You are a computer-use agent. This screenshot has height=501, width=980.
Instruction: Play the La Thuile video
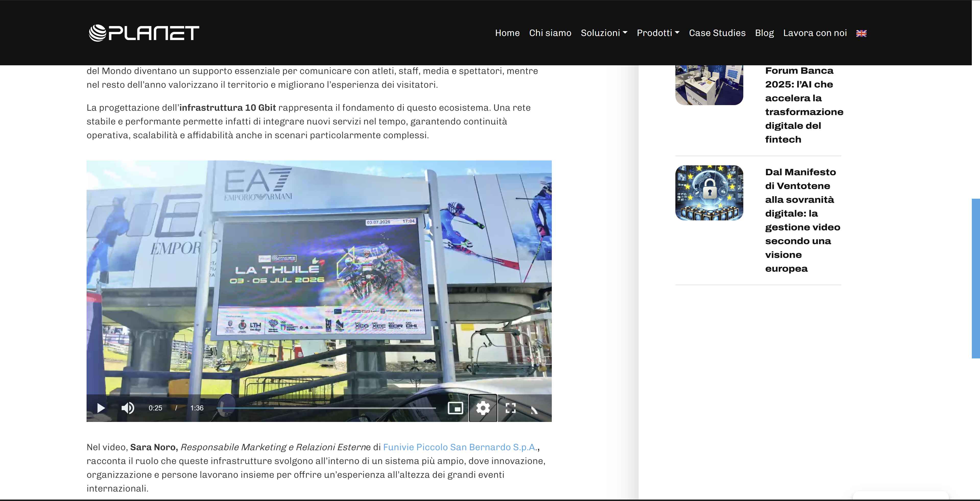point(101,408)
